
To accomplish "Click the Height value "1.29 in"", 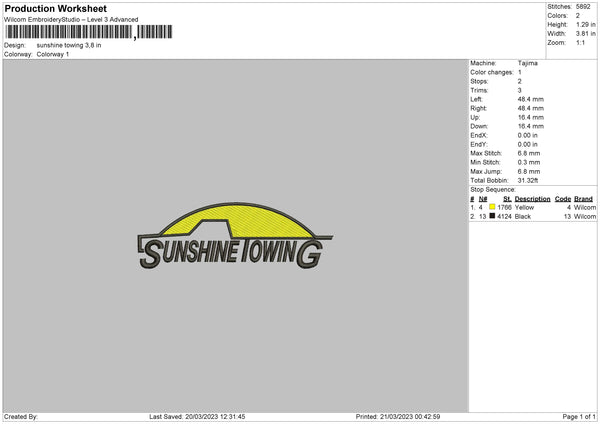I will [586, 24].
